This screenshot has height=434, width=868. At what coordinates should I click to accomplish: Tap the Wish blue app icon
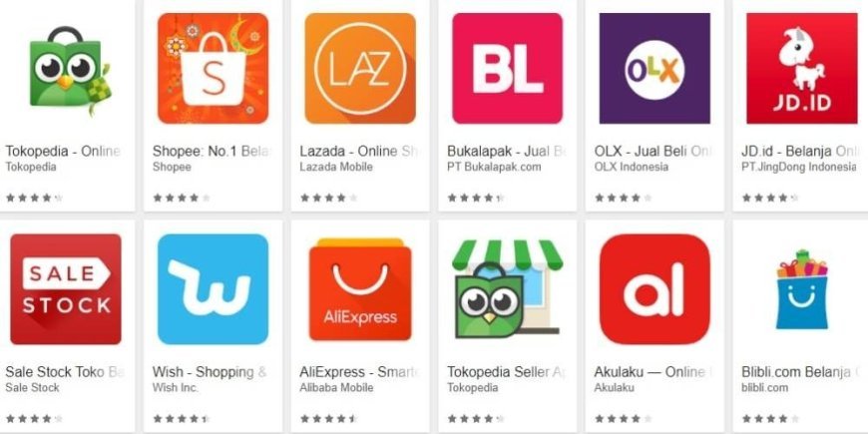(x=214, y=289)
